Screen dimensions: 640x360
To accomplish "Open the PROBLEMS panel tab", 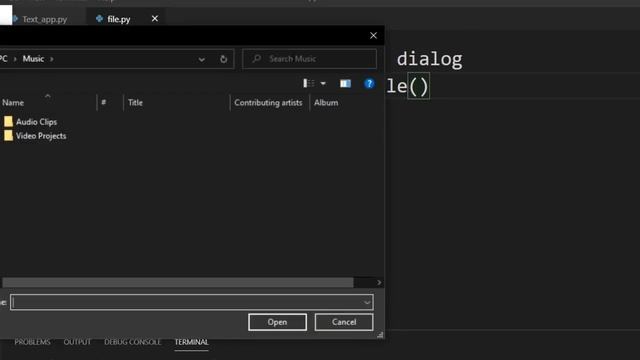I will coord(32,342).
